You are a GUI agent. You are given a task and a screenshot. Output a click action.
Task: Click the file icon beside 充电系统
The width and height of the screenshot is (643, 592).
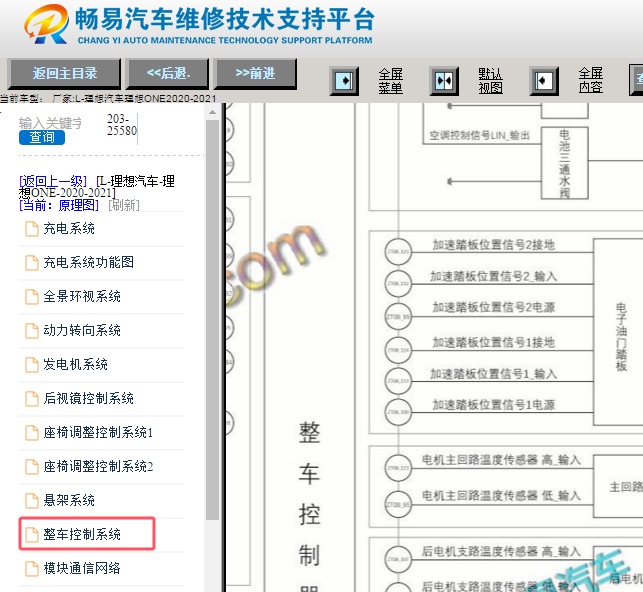[32, 229]
